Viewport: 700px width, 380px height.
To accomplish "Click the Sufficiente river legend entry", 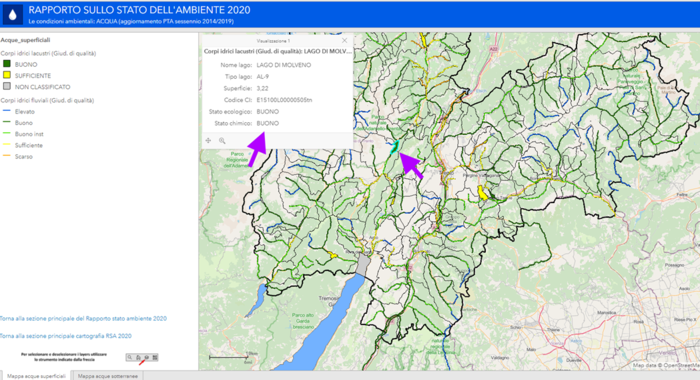I will click(x=29, y=145).
